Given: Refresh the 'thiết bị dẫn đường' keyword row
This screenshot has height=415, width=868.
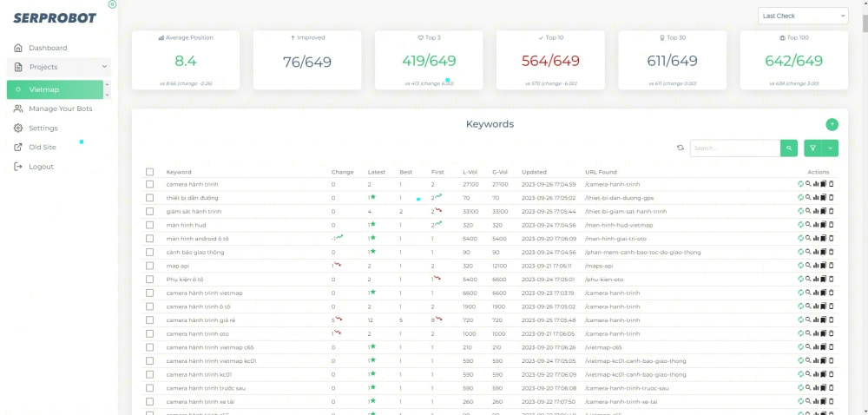Looking at the screenshot, I should 800,198.
